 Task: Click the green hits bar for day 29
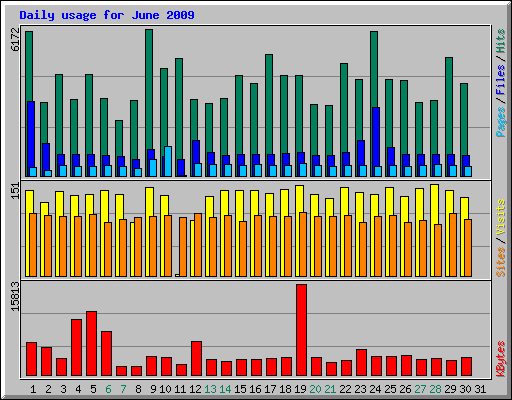[x=449, y=106]
